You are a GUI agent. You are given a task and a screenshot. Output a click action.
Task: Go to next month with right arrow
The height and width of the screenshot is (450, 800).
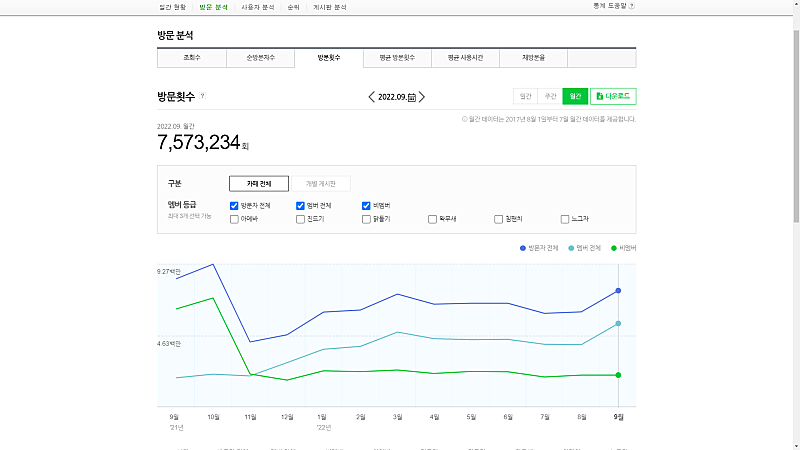(x=422, y=97)
